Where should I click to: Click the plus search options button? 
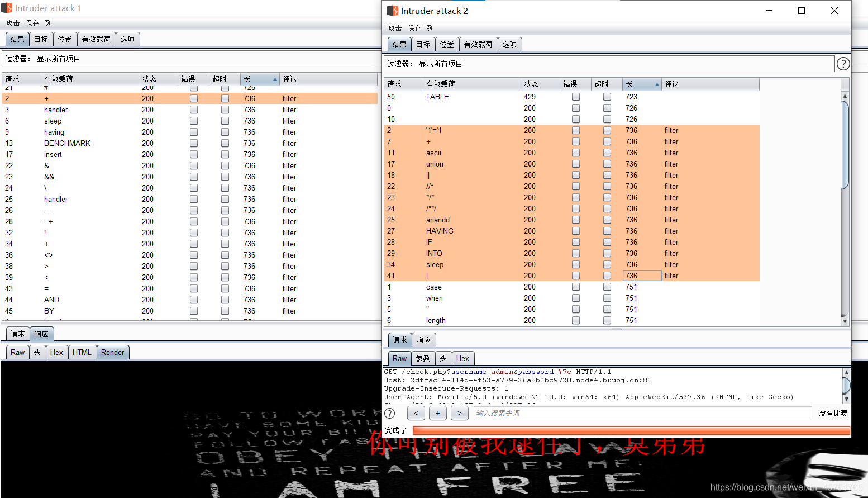point(437,413)
